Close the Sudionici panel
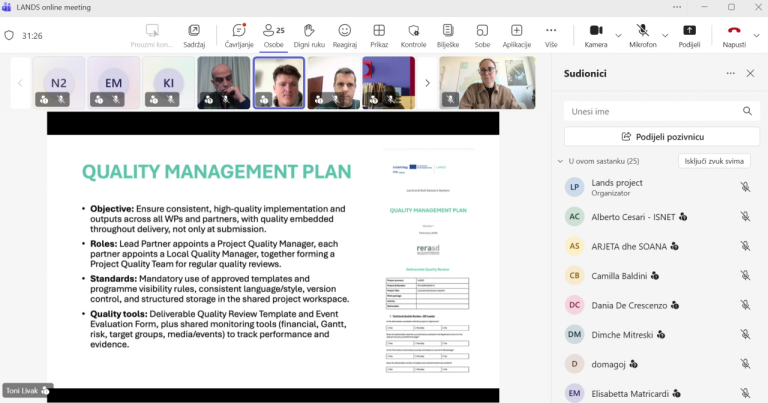The image size is (768, 403). click(750, 73)
